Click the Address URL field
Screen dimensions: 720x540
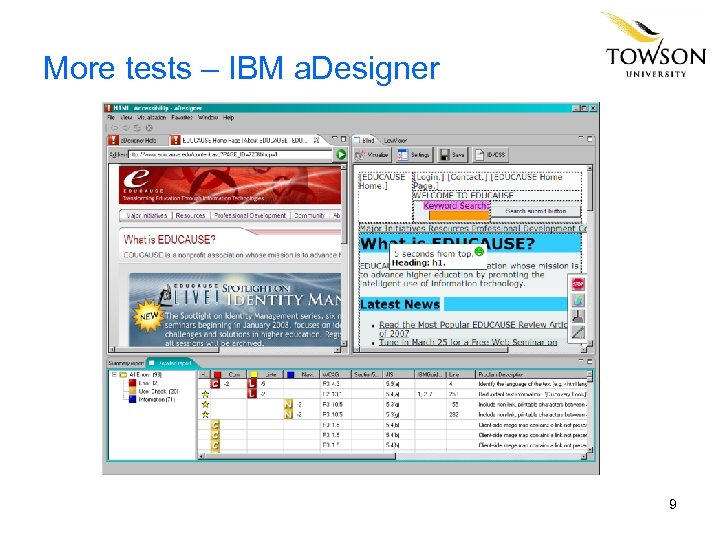click(230, 155)
